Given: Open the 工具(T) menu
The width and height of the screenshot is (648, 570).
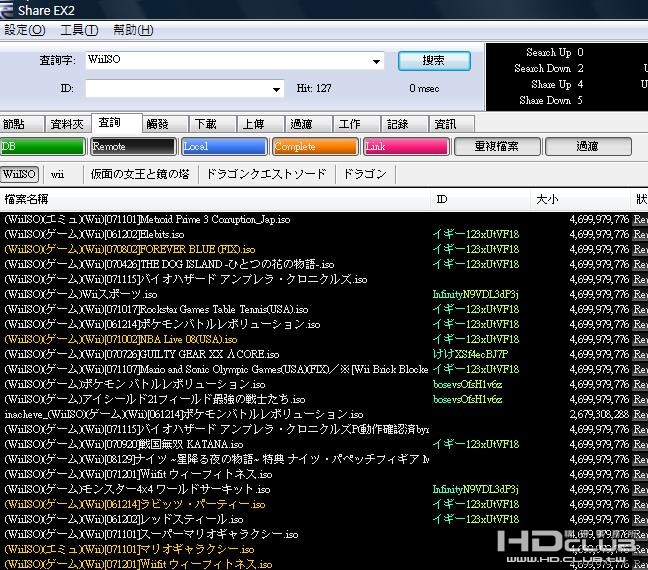Looking at the screenshot, I should [x=79, y=30].
